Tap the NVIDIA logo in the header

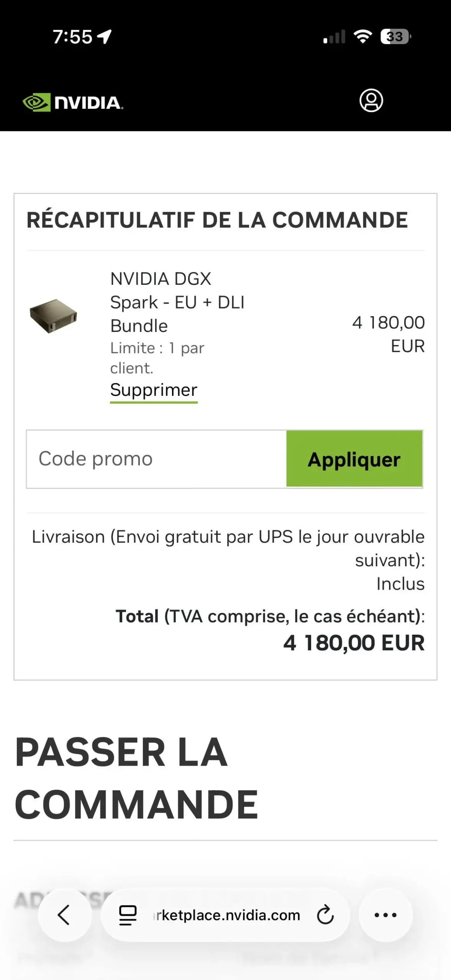point(73,102)
